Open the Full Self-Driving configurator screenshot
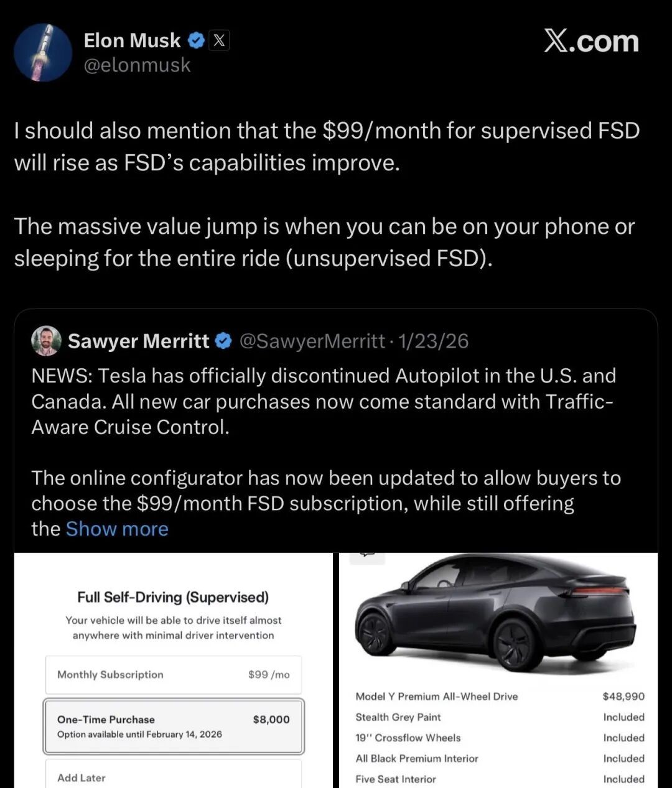672x788 pixels. [174, 670]
